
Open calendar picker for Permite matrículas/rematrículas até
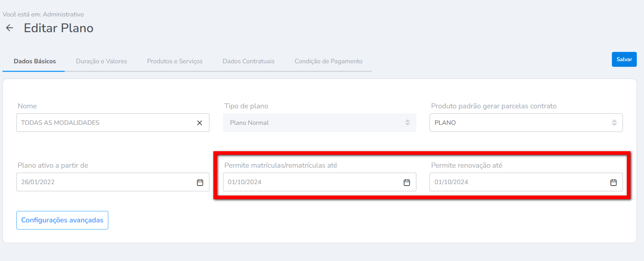click(407, 182)
